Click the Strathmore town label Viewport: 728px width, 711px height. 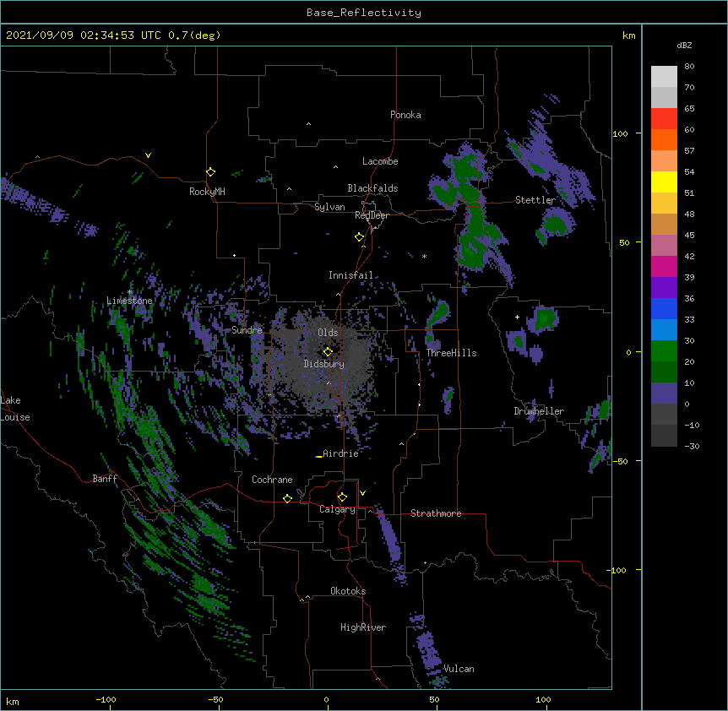pyautogui.click(x=436, y=513)
